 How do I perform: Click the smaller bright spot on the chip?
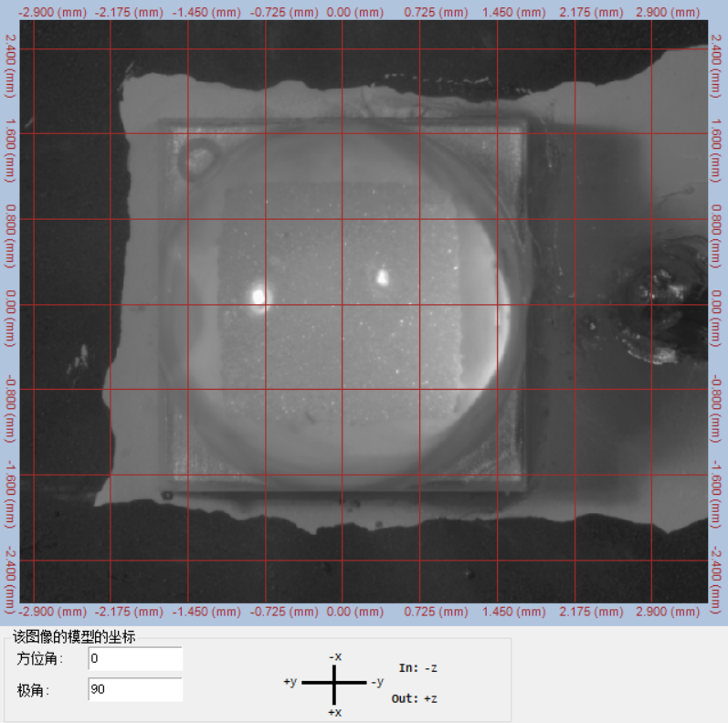tap(382, 274)
